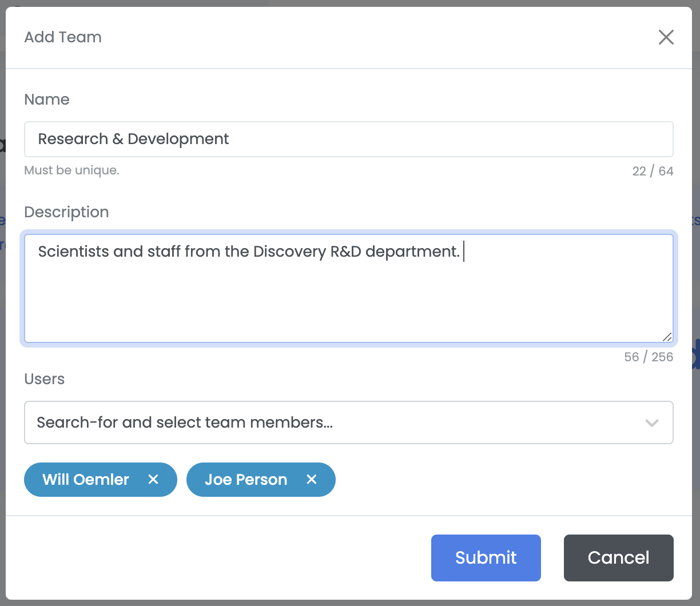Image resolution: width=700 pixels, height=606 pixels.
Task: Open the team members search box
Action: pos(332,423)
